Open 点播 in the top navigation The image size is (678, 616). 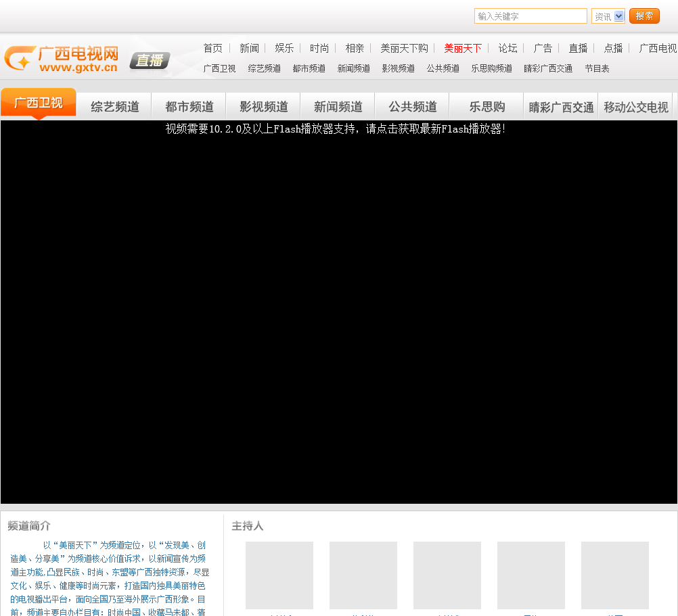pyautogui.click(x=614, y=49)
